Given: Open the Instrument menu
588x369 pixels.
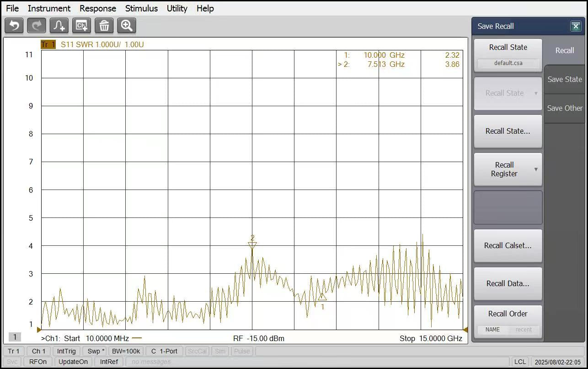Looking at the screenshot, I should pyautogui.click(x=49, y=8).
